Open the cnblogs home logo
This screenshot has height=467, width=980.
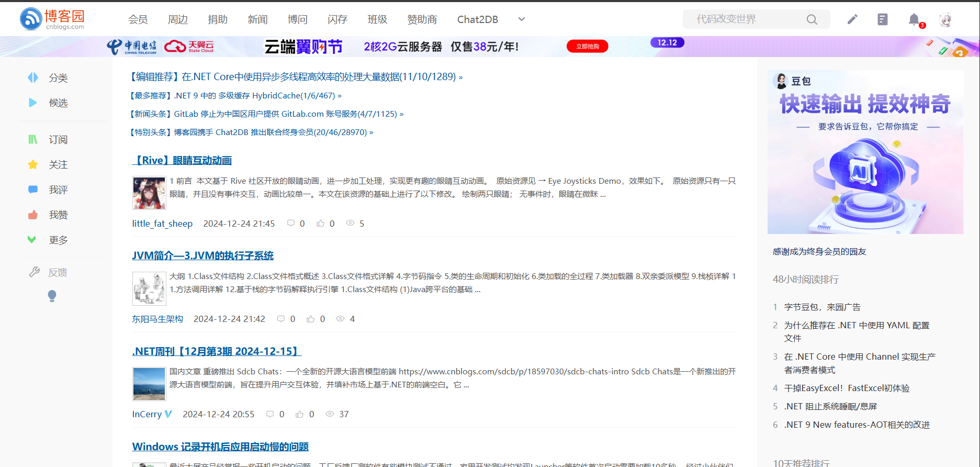tap(52, 19)
